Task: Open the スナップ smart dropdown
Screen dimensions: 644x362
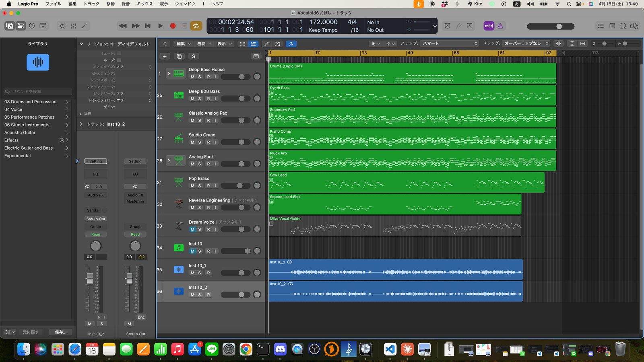Action: click(x=450, y=43)
